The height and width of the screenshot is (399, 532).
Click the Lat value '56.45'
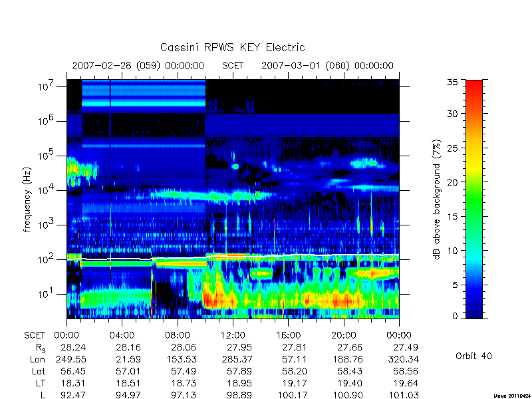[x=73, y=371]
